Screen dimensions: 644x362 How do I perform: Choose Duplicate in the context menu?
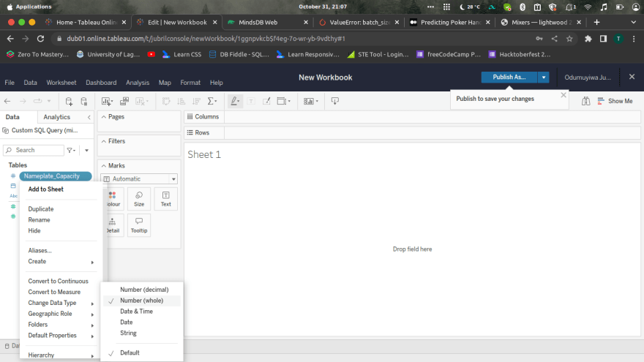pos(41,209)
